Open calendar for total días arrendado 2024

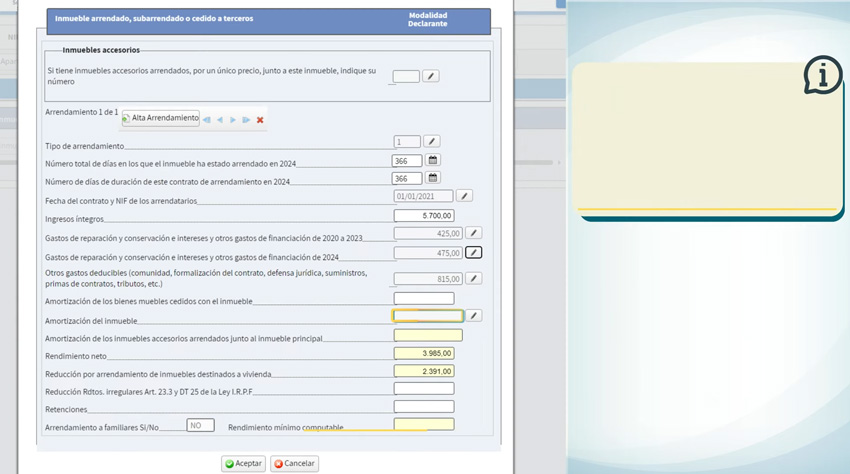[433, 160]
